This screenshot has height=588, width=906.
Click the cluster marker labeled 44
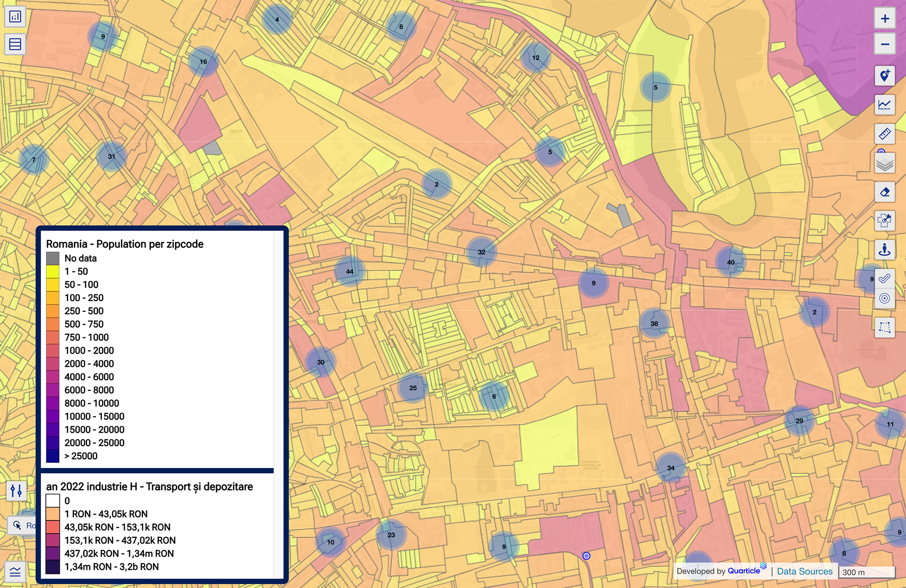click(x=349, y=271)
